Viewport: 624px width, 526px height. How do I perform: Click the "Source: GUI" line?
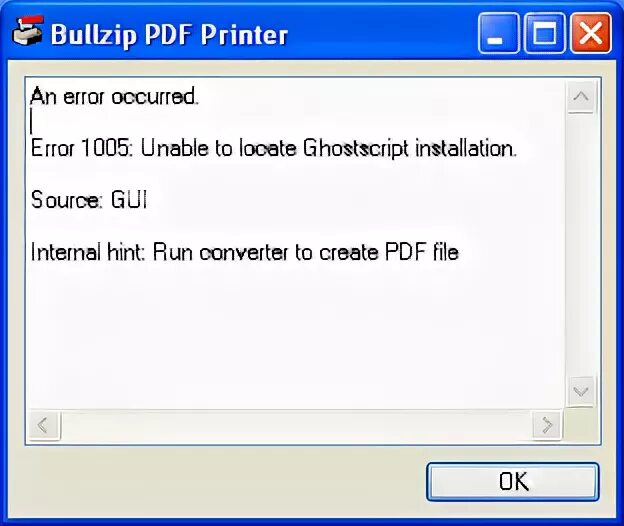click(89, 200)
